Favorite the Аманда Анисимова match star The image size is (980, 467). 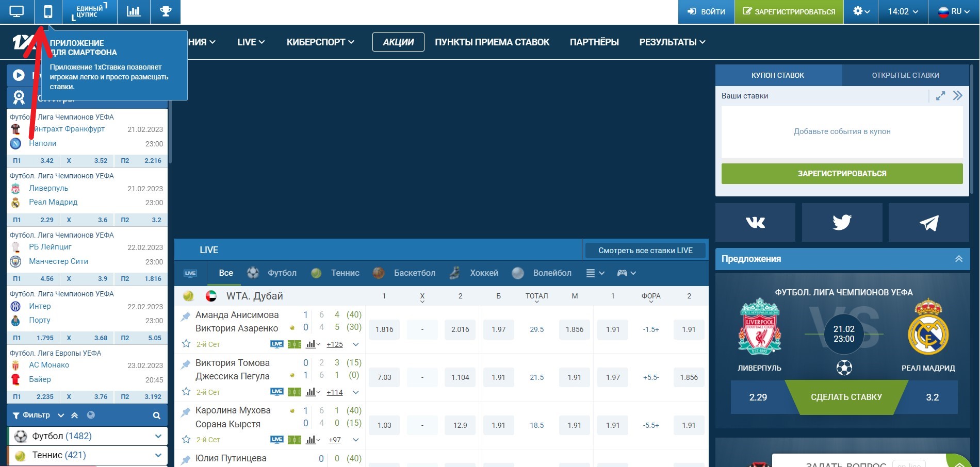(x=186, y=344)
